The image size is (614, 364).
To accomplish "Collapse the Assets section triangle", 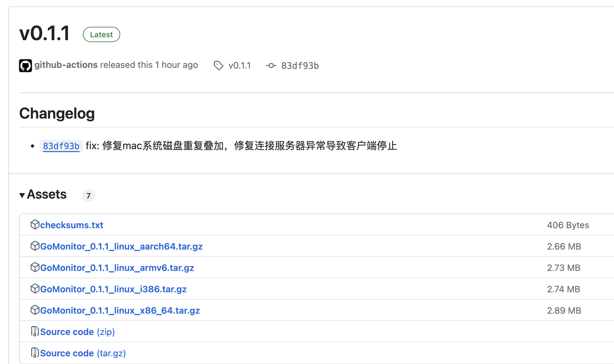I will [x=22, y=195].
